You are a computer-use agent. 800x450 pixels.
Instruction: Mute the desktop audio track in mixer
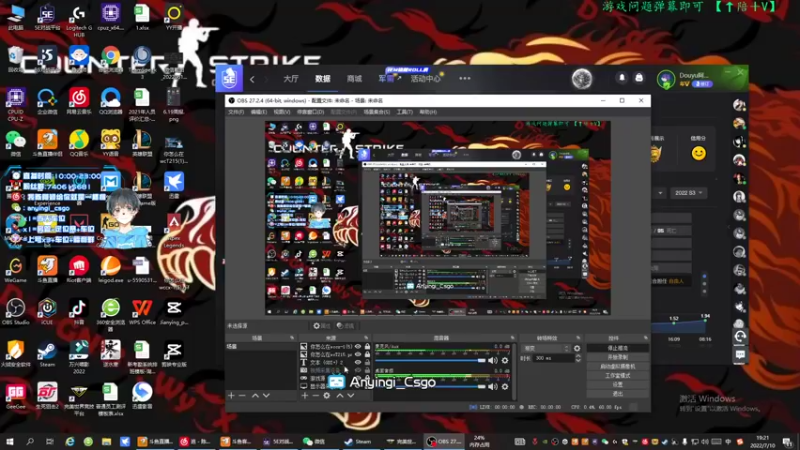pyautogui.click(x=492, y=387)
